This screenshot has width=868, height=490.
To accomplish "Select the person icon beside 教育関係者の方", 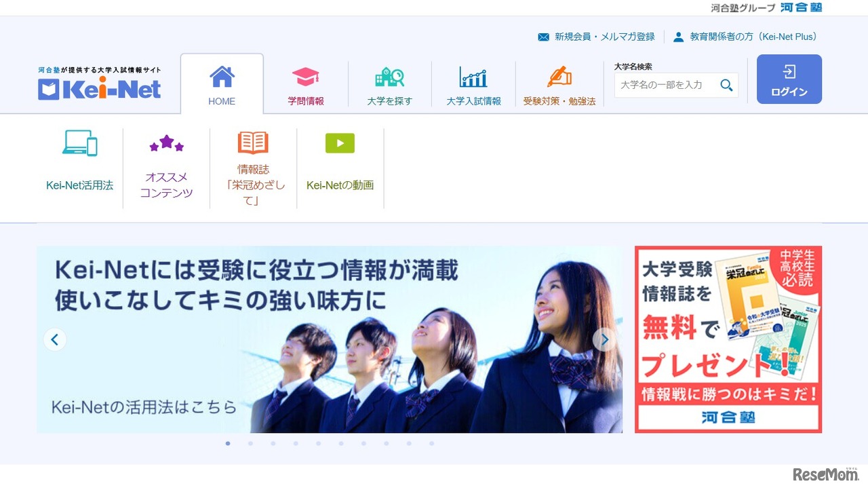I will pyautogui.click(x=679, y=36).
